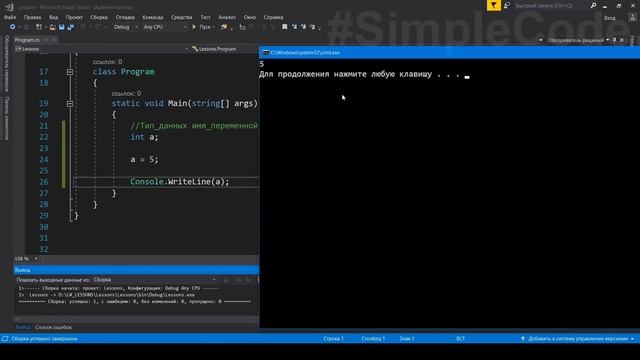This screenshot has width=640, height=360.
Task: Open the Средства menu
Action: pos(182,17)
